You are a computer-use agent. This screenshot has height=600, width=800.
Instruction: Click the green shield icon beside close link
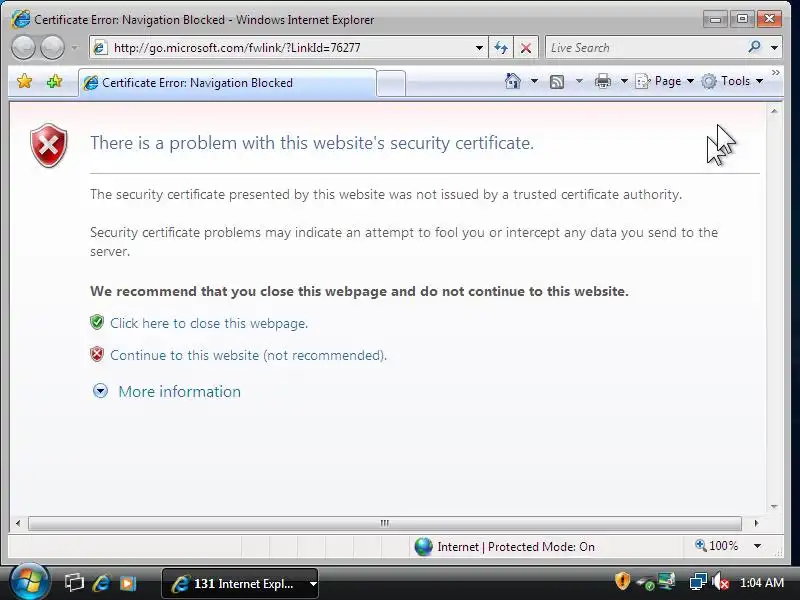(97, 322)
